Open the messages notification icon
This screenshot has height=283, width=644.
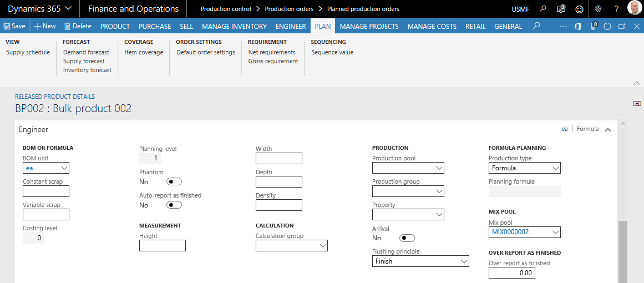click(561, 9)
